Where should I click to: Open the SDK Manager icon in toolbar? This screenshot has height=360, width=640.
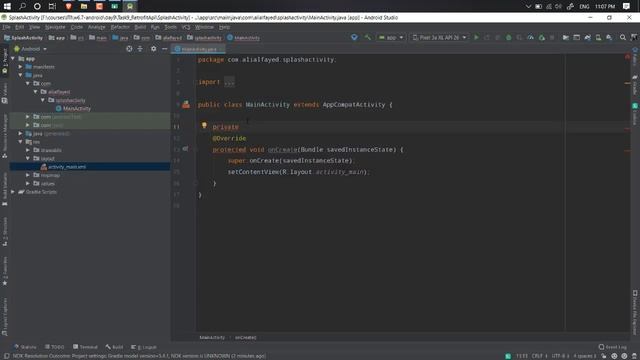[x=609, y=37]
